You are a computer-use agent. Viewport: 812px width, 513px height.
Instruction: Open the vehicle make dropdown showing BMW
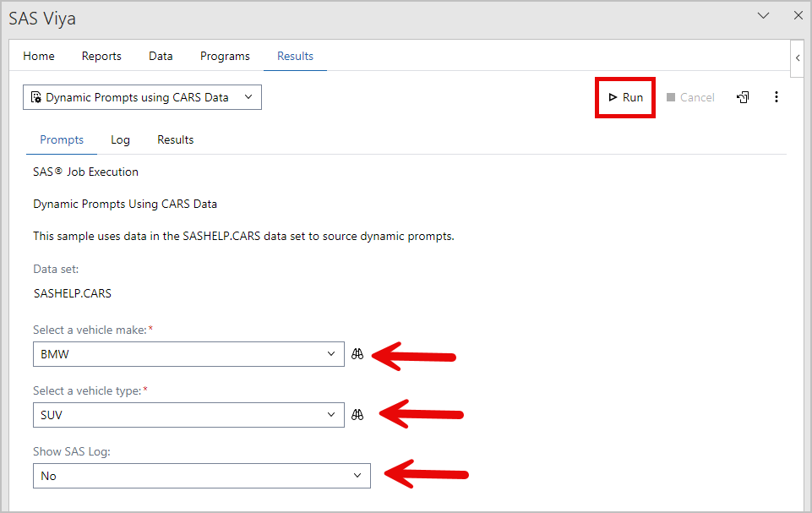188,354
